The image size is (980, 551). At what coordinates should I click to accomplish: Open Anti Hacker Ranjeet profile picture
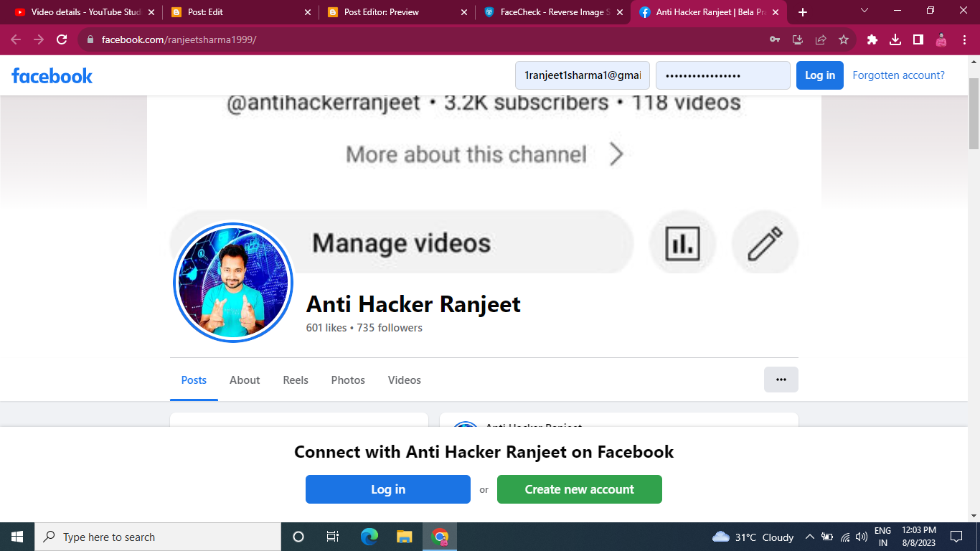tap(233, 282)
